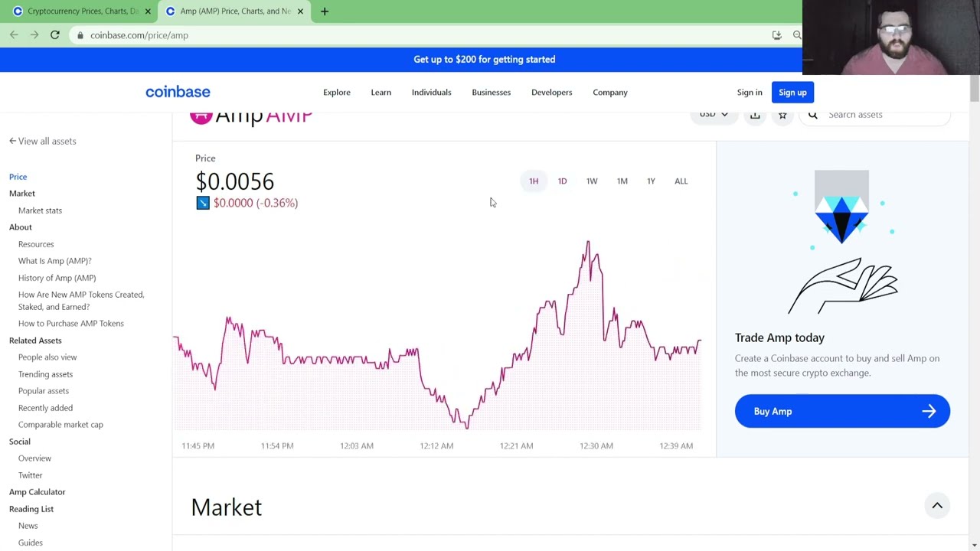Open What Is Amp (AMP)? link

tap(54, 261)
